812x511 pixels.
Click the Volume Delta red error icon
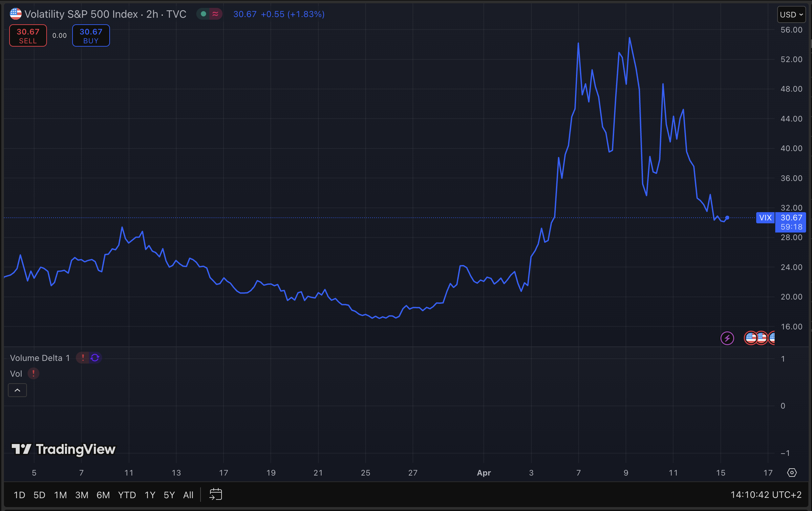tap(83, 358)
